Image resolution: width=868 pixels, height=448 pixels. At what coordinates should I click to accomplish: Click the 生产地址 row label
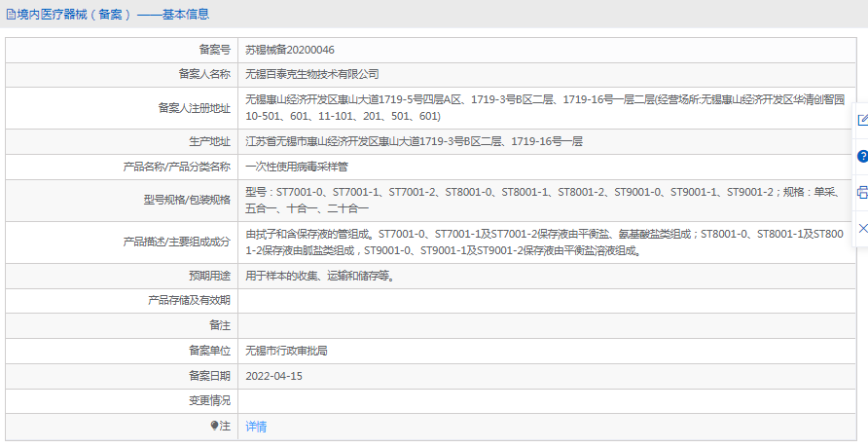[210, 142]
